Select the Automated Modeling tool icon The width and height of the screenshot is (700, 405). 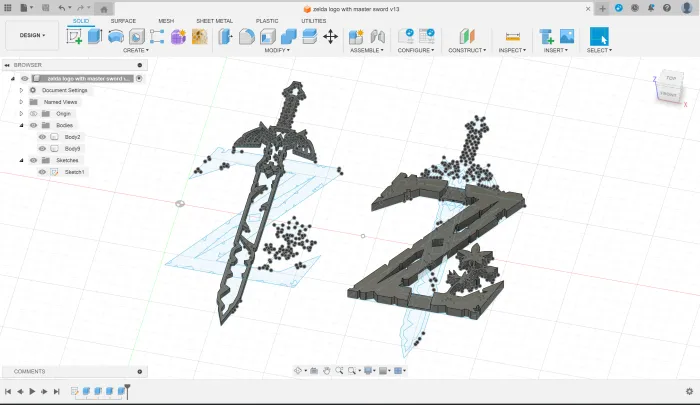coord(200,37)
